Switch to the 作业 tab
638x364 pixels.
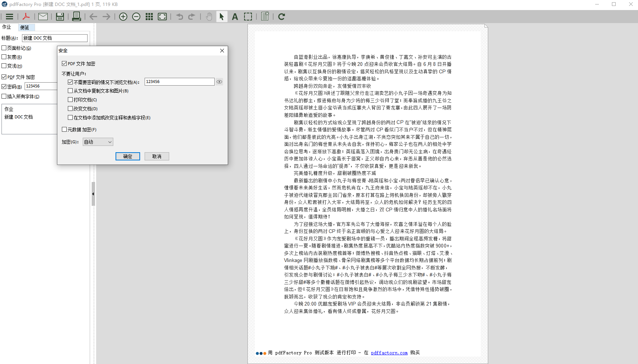(7, 27)
